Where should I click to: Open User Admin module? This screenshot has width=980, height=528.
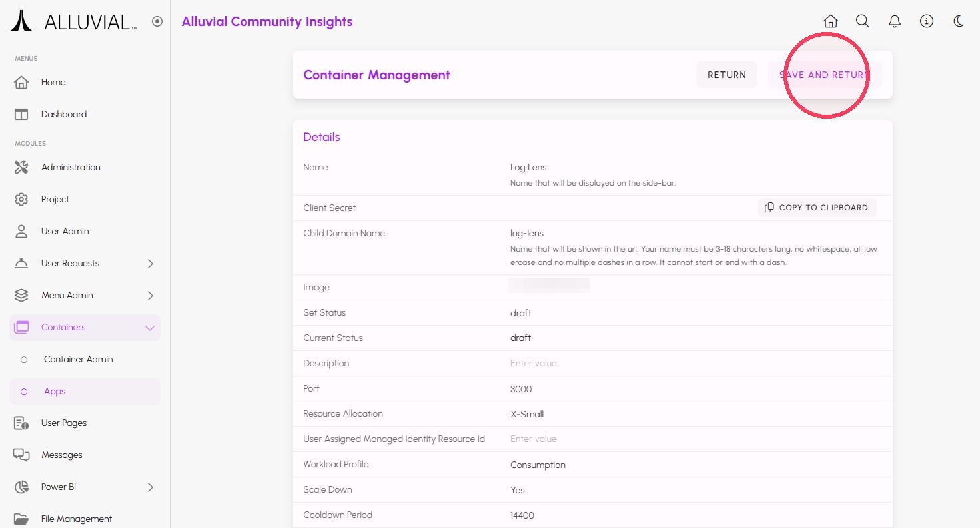(x=85, y=232)
